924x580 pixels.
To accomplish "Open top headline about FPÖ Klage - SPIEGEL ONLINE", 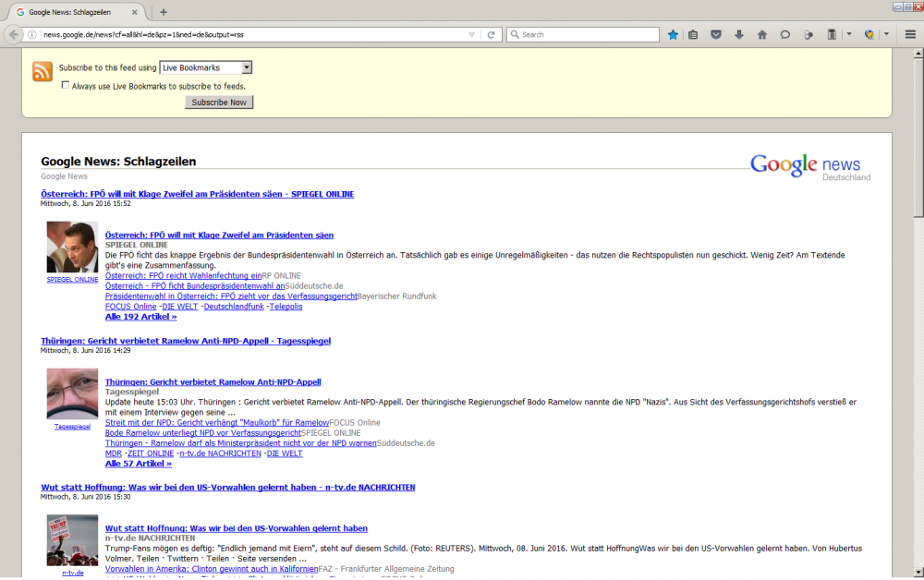I will [x=198, y=194].
